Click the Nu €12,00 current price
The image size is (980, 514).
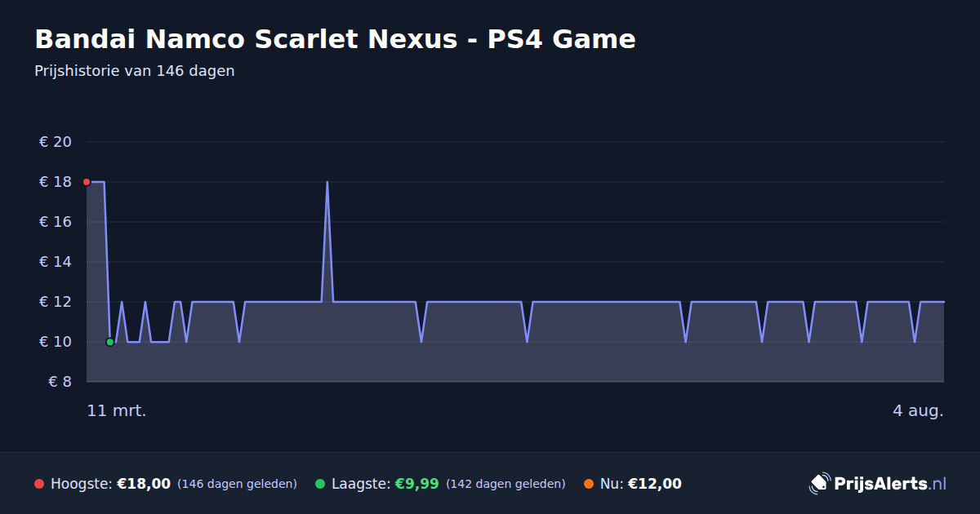click(654, 484)
